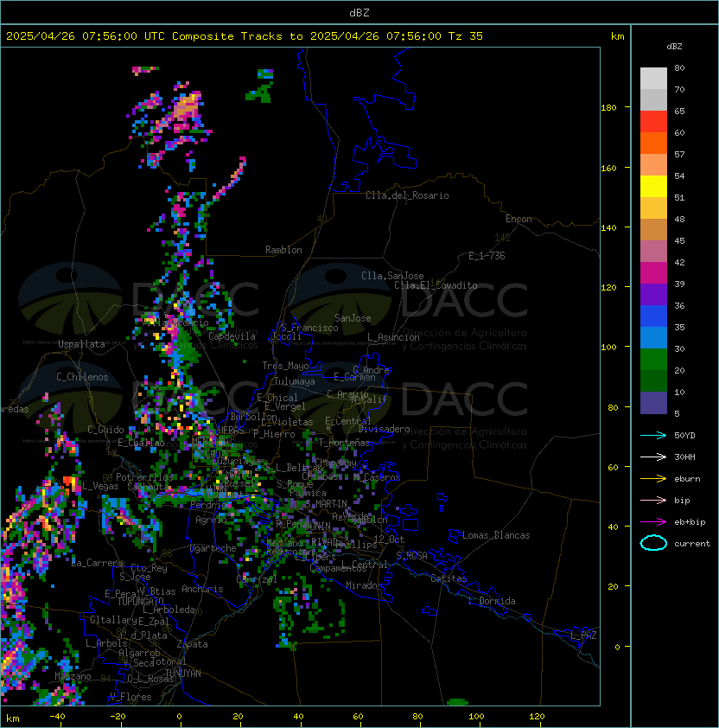Click the C_Guido label
Image resolution: width=719 pixels, height=728 pixels.
click(x=105, y=430)
